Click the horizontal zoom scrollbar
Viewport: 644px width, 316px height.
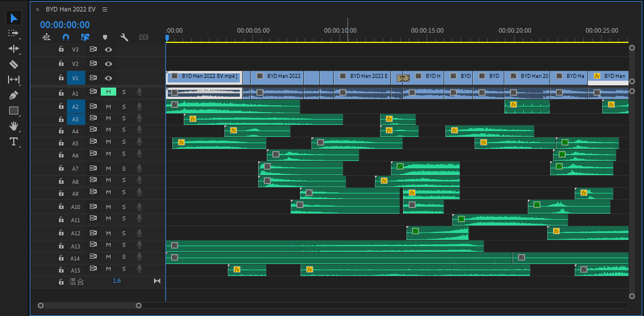(89, 305)
